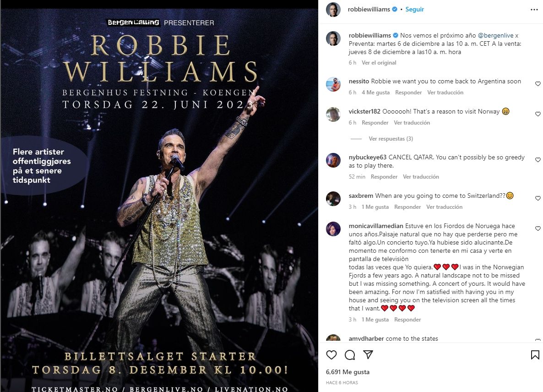Open the comment bubble icon
The width and height of the screenshot is (543, 392).
click(350, 354)
